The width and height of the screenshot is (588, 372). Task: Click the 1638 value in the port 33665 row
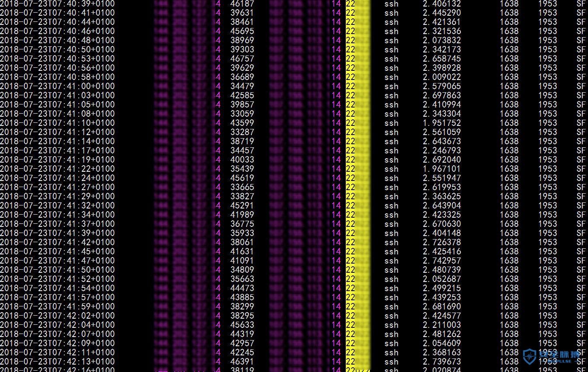[x=509, y=187]
